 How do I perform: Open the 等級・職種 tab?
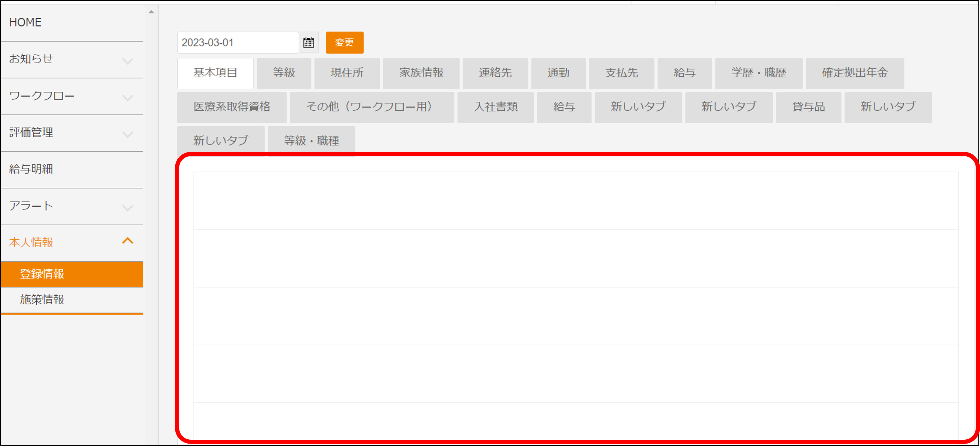click(x=311, y=141)
